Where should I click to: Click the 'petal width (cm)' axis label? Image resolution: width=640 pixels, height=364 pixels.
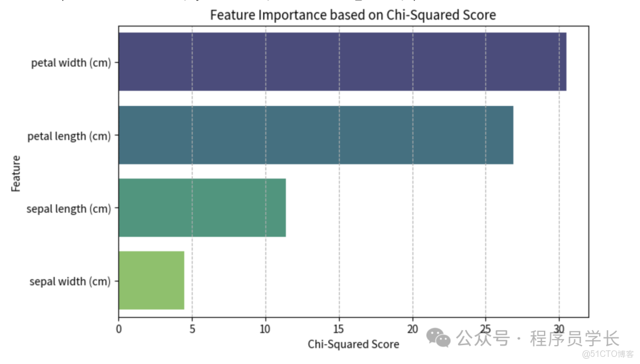[71, 62]
